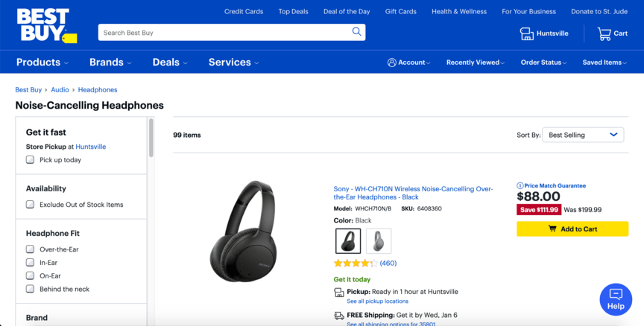Tick the Over-the-Ear headphone fit checkbox

(31, 249)
